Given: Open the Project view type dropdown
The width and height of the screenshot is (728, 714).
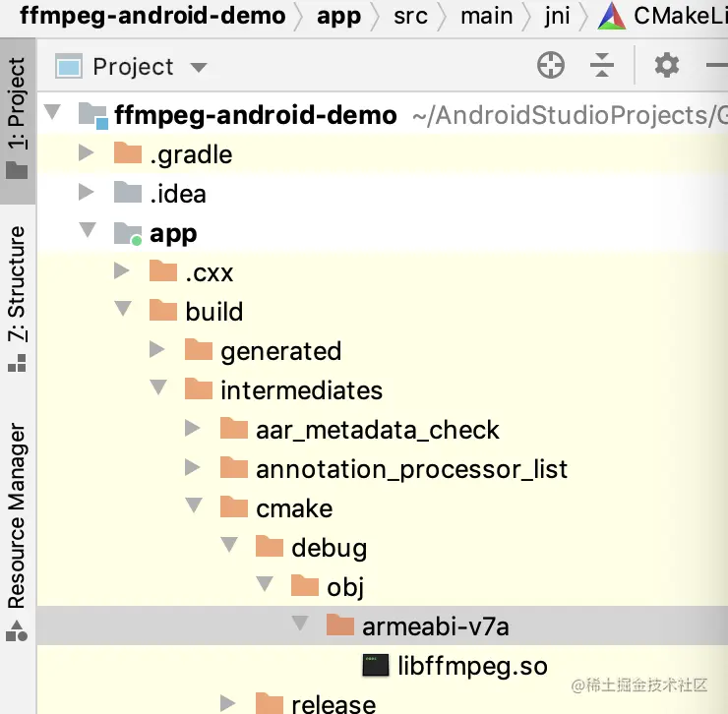Looking at the screenshot, I should pyautogui.click(x=199, y=68).
